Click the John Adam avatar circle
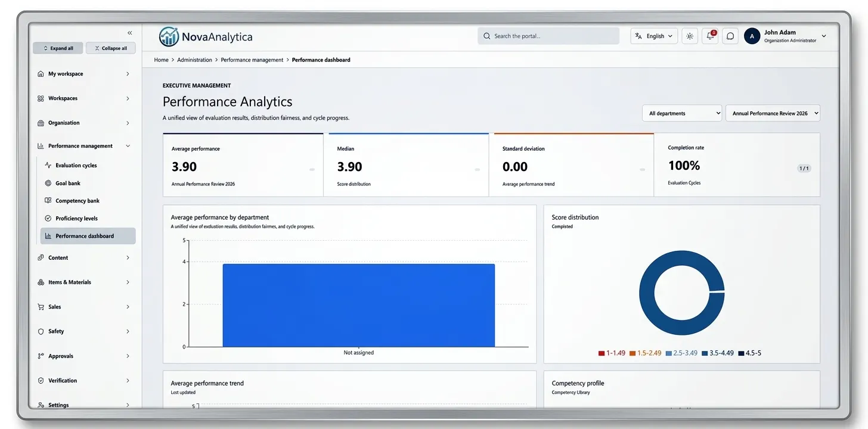 pyautogui.click(x=752, y=36)
